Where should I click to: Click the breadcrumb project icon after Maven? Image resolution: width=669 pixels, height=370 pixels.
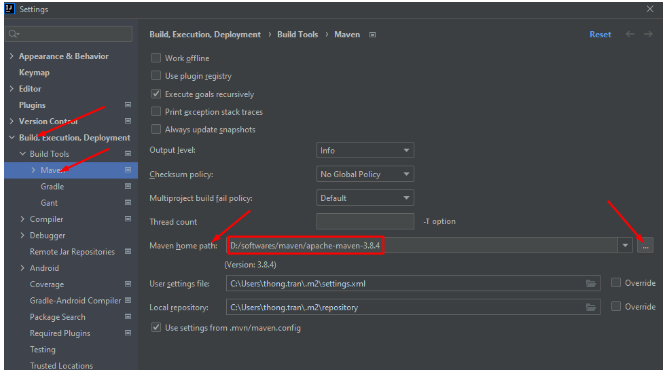(x=372, y=35)
